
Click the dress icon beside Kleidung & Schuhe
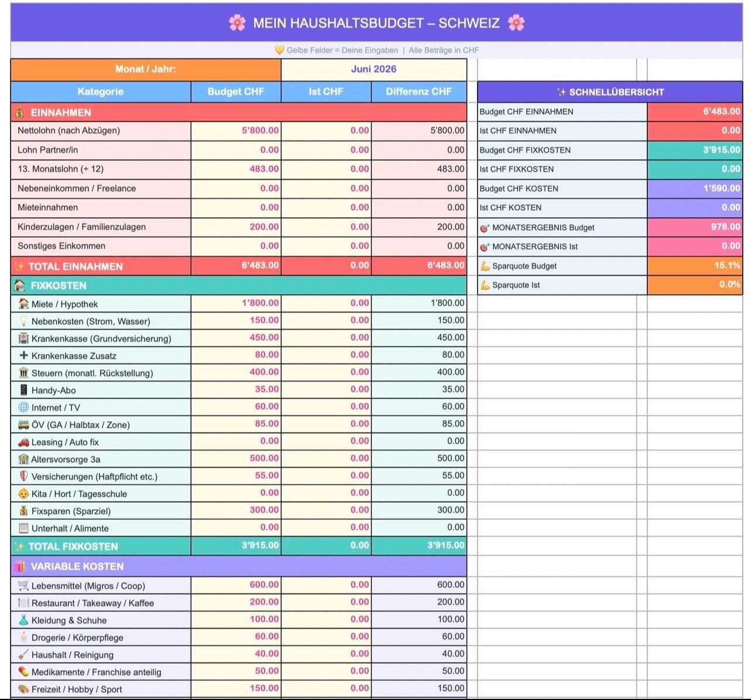click(23, 620)
